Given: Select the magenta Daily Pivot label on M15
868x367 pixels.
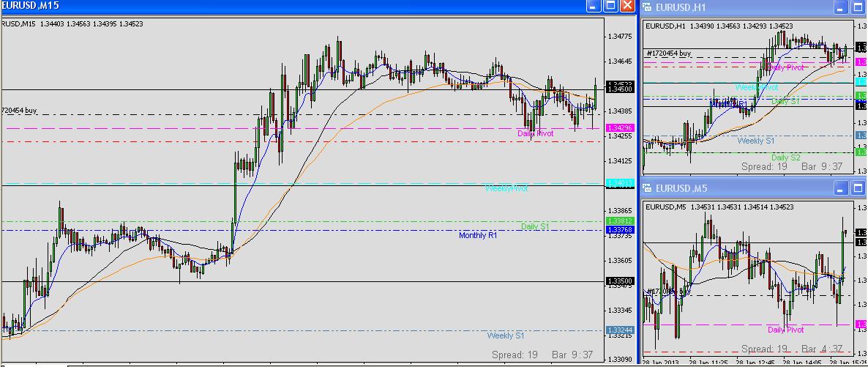Looking at the screenshot, I should [x=535, y=133].
